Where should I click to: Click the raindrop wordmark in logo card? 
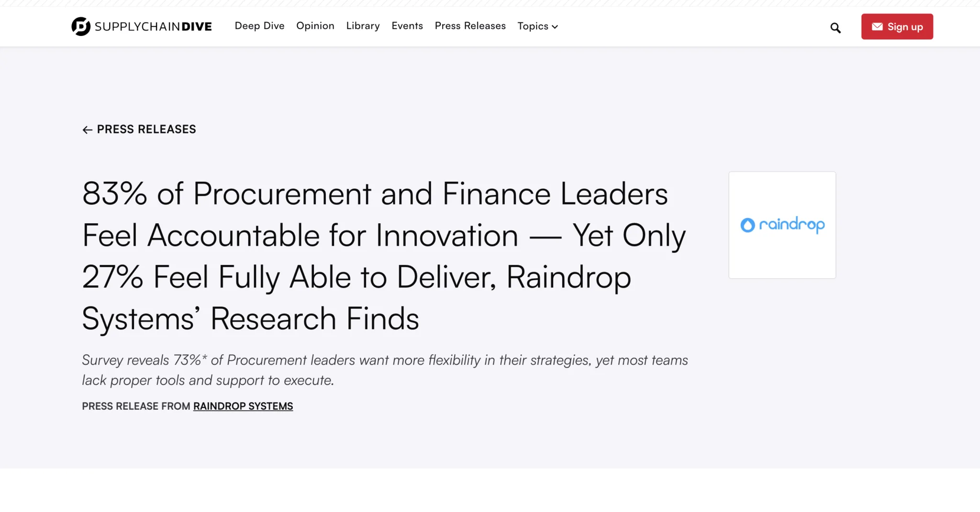coord(792,225)
